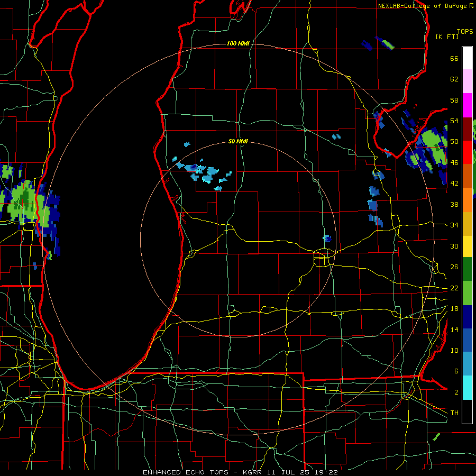Click the dark green legend swatch
The width and height of the screenshot is (476, 476).
pos(467,269)
